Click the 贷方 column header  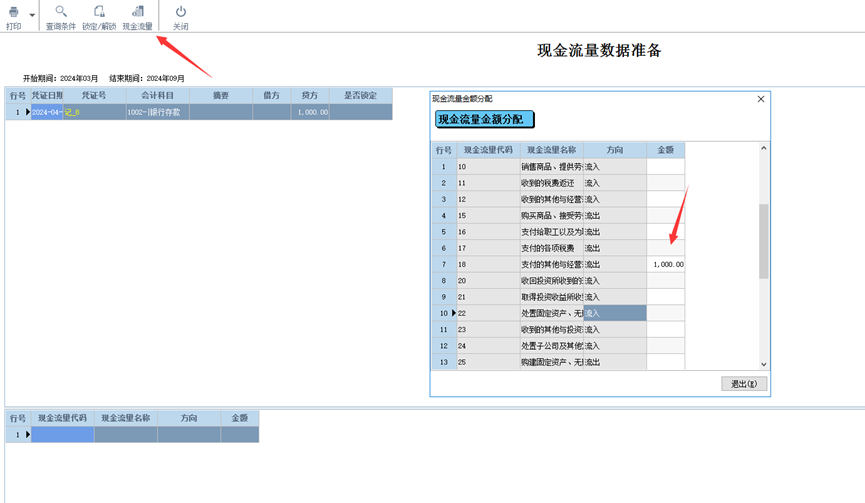click(x=309, y=95)
